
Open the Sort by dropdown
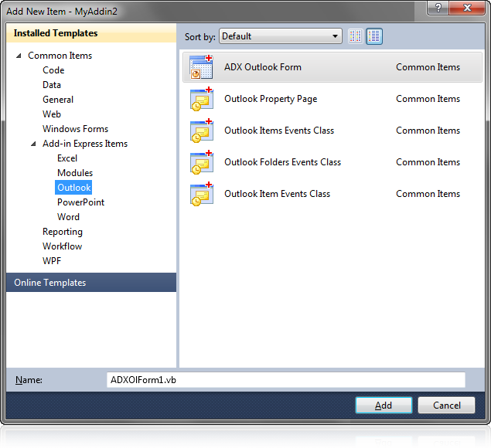coord(281,36)
